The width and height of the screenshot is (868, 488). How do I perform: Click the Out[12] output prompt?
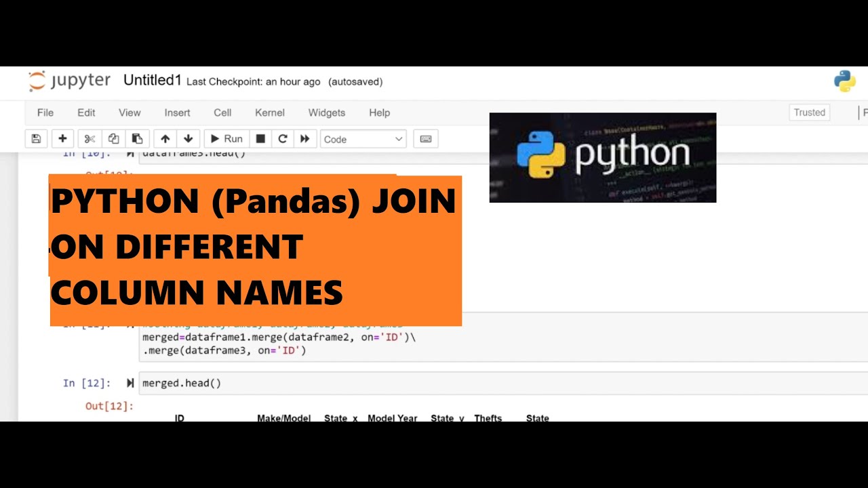coord(109,406)
